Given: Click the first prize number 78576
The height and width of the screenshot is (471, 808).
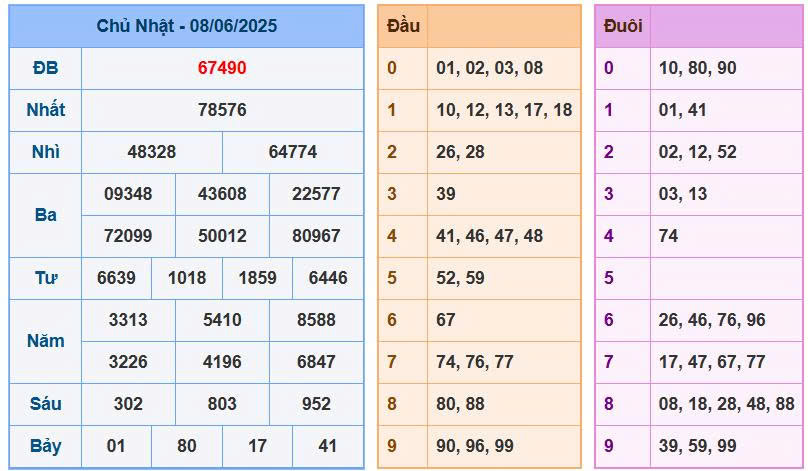Looking at the screenshot, I should [222, 110].
